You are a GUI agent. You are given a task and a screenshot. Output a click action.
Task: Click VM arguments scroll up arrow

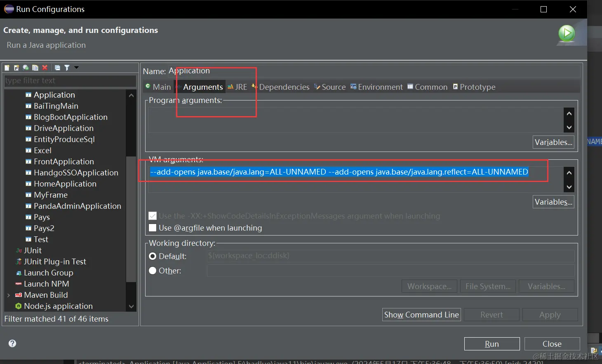569,173
